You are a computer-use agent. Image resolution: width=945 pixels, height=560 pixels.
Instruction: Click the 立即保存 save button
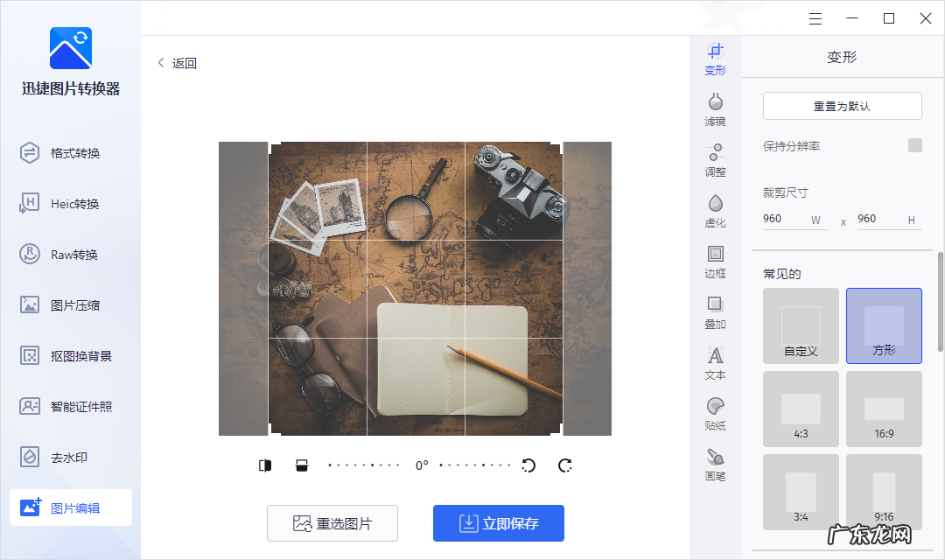tap(499, 523)
